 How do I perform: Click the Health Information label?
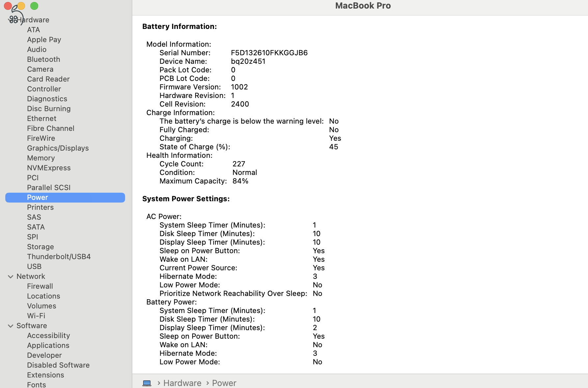179,156
